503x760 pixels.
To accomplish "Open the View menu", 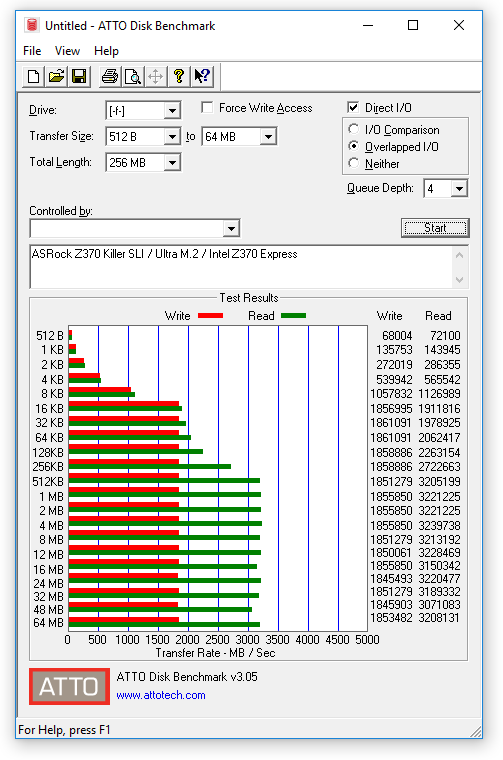I will 67,51.
